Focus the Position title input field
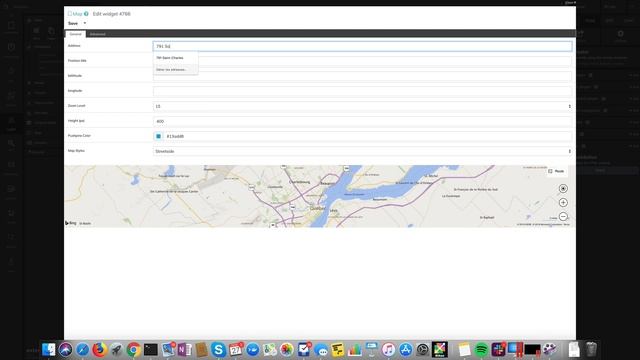Viewport: 640px width, 360px height. pyautogui.click(x=362, y=61)
